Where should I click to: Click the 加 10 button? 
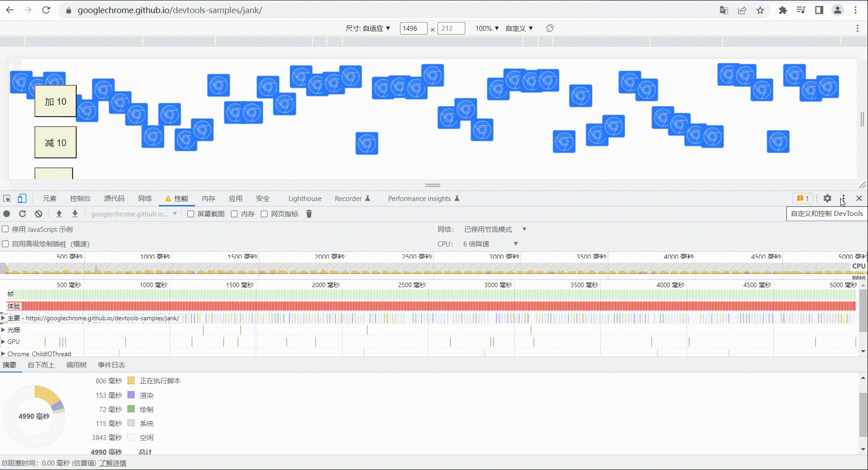click(55, 101)
